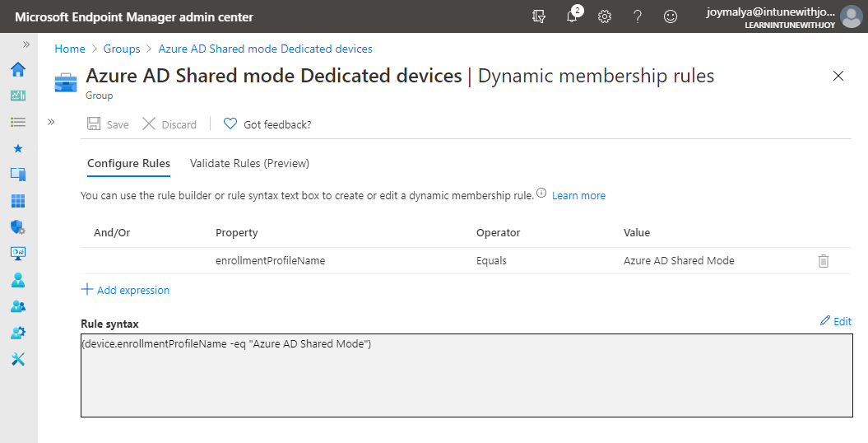
Task: Open portal settings gear
Action: [605, 16]
